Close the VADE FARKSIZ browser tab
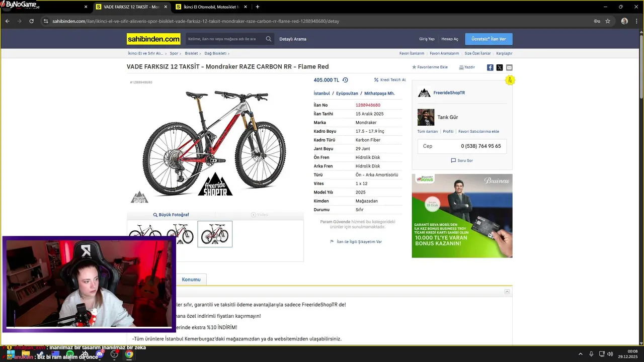644x362 pixels. pyautogui.click(x=166, y=7)
